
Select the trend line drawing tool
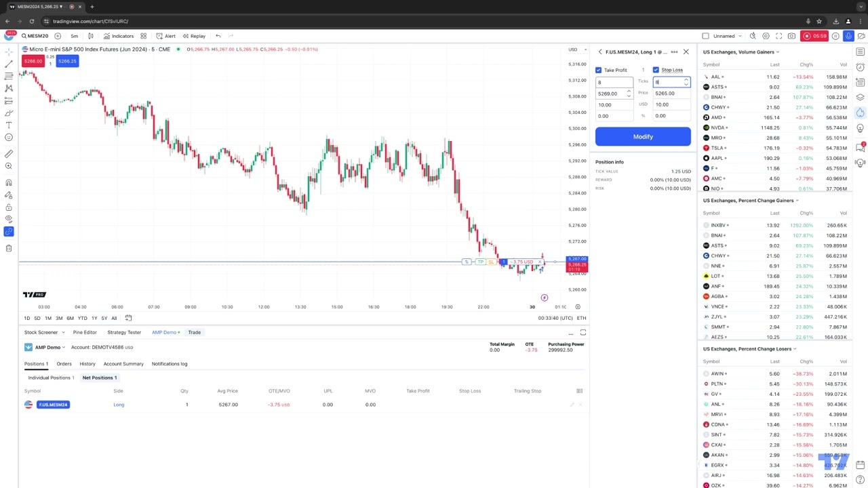[9, 64]
